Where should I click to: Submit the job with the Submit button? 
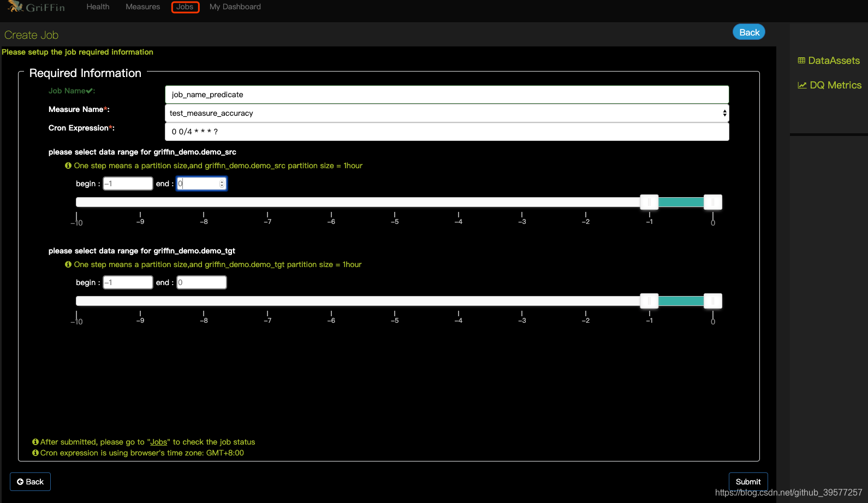tap(748, 482)
